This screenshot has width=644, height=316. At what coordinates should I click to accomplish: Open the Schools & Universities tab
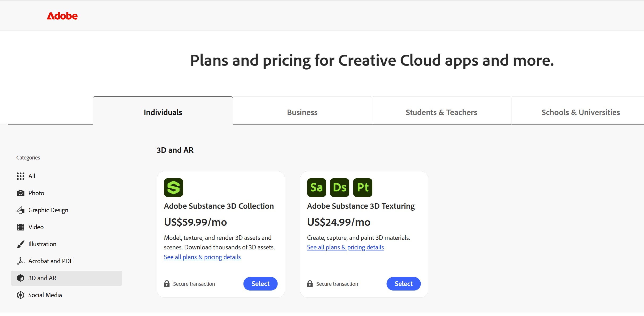pos(581,112)
